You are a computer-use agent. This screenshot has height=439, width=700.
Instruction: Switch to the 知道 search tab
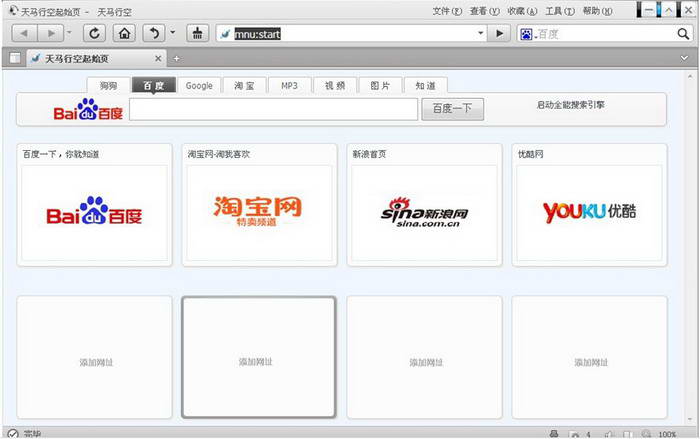pyautogui.click(x=425, y=85)
